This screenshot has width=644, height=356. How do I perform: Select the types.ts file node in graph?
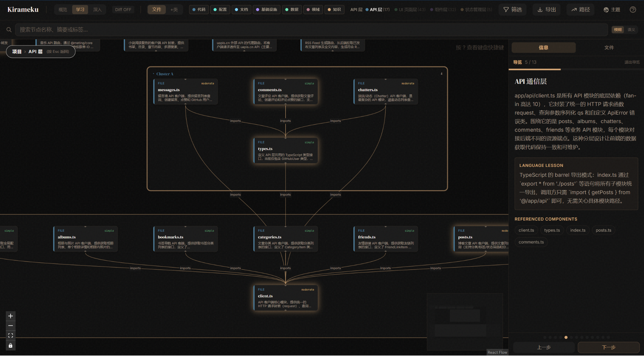[x=286, y=150]
